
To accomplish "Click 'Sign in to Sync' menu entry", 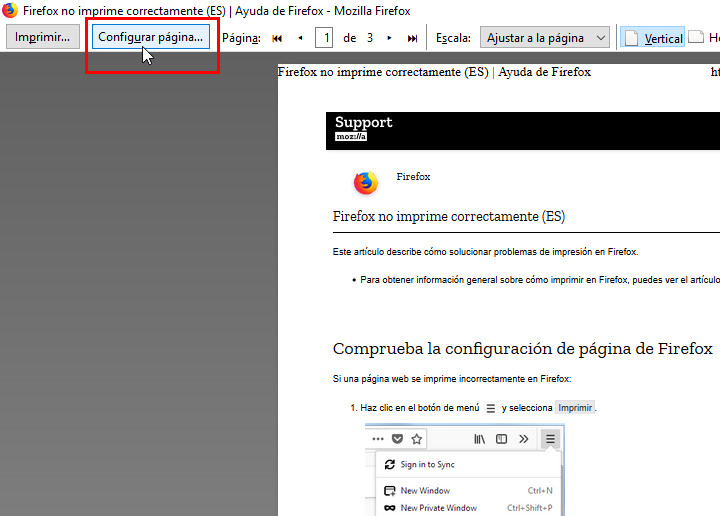I will 427,465.
